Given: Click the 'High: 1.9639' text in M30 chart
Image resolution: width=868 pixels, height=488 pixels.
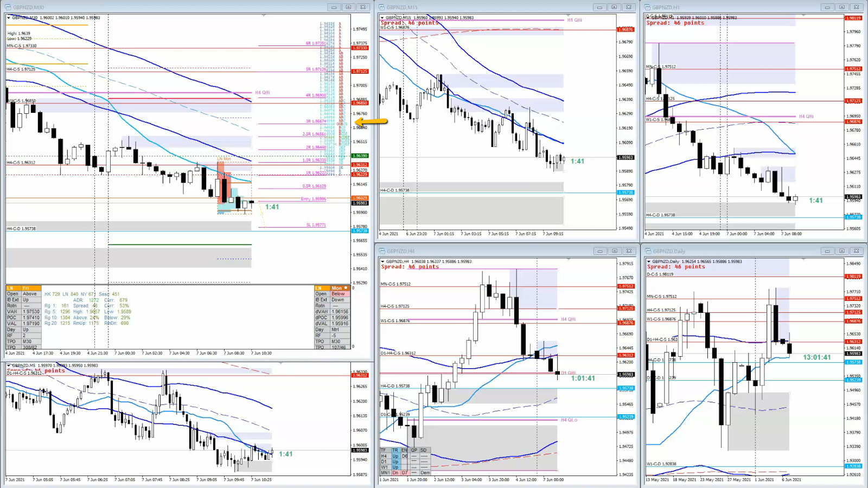Looking at the screenshot, I should 19,34.
